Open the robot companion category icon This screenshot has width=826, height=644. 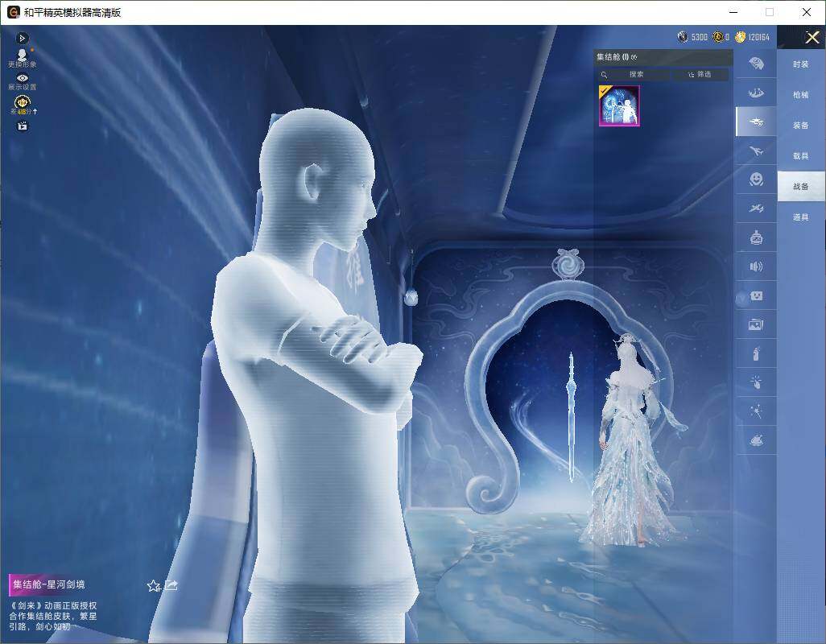(x=756, y=237)
